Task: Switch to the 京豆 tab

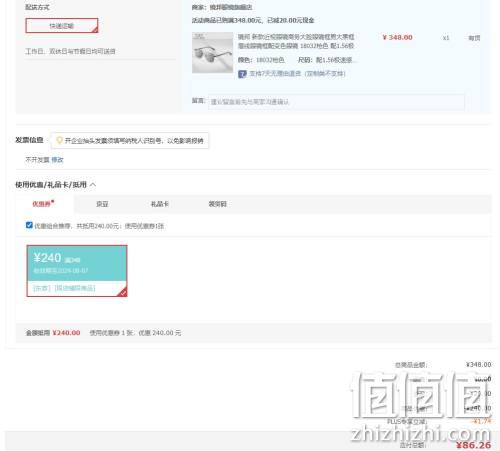Action: point(102,204)
